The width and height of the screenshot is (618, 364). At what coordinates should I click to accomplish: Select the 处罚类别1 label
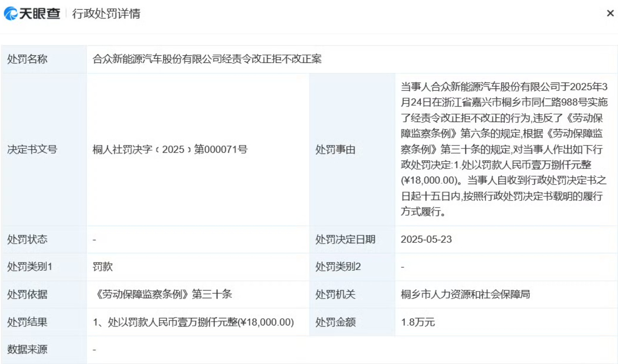(x=30, y=267)
